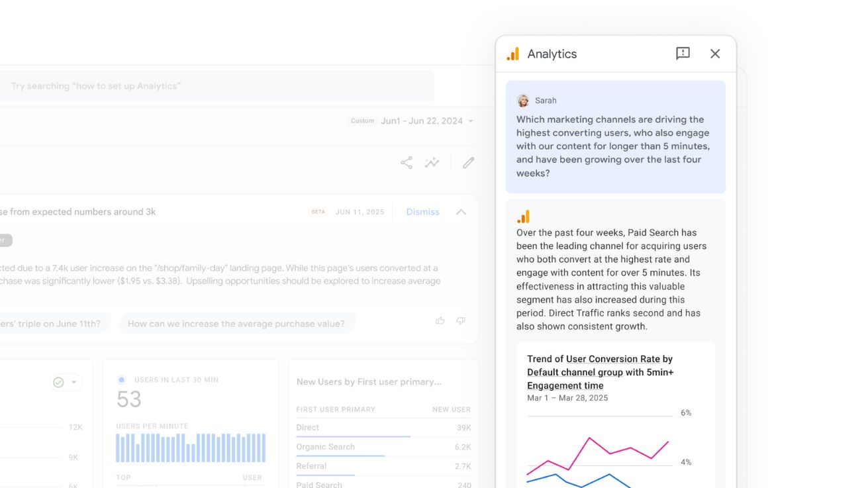The image size is (868, 488).
Task: Open the date range dropdown Jun 1 - Jun 22
Action: click(426, 121)
